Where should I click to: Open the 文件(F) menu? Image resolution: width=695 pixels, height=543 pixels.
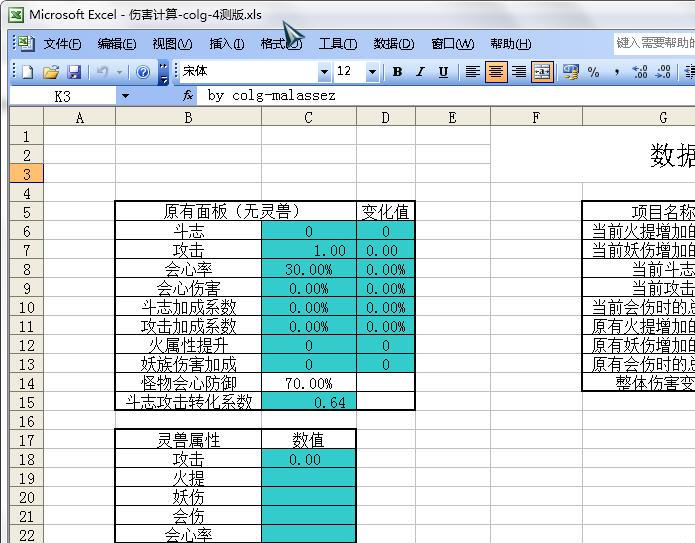62,44
